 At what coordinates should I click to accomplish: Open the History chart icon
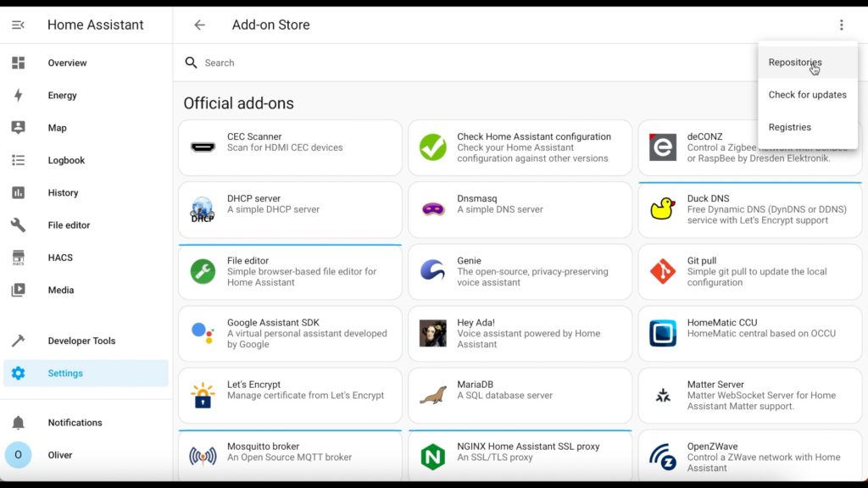(19, 192)
